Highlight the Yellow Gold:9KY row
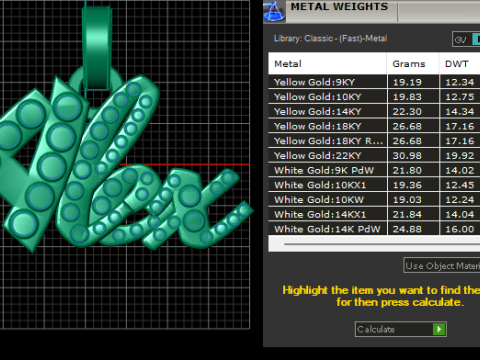 [x=374, y=82]
